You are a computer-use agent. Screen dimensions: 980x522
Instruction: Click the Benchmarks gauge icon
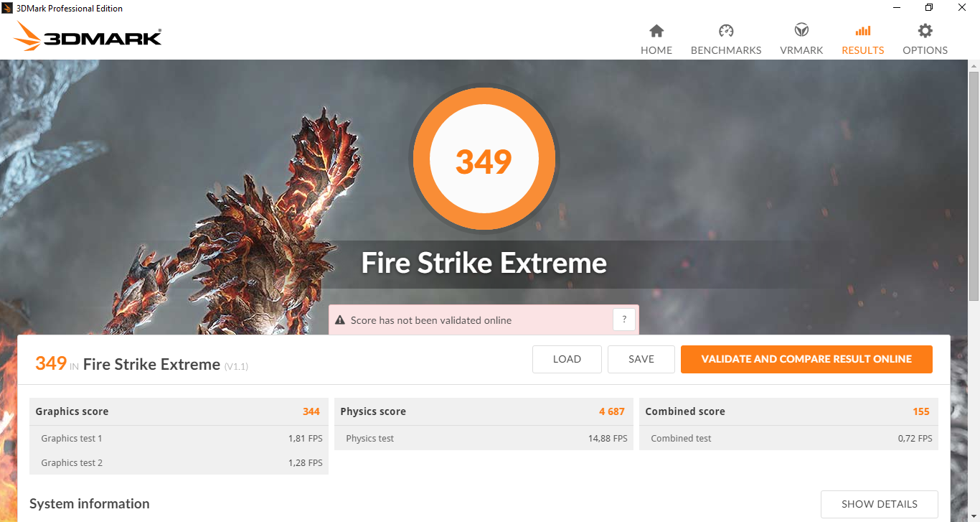(726, 31)
